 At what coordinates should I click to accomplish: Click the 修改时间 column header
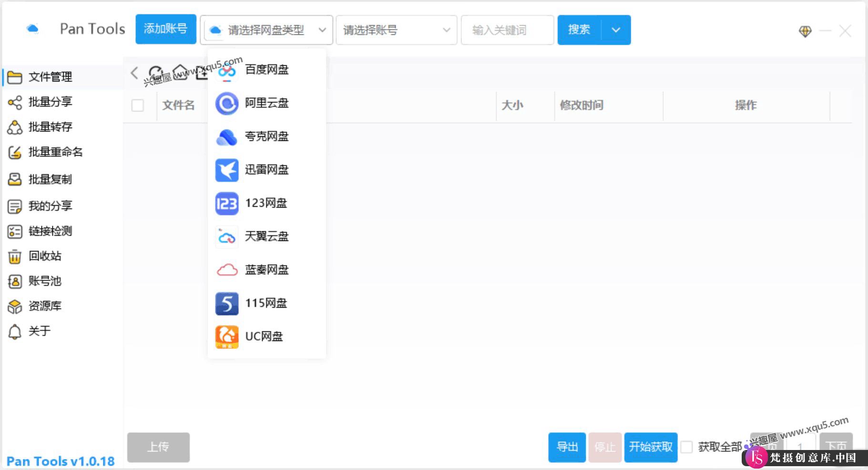[x=582, y=105]
